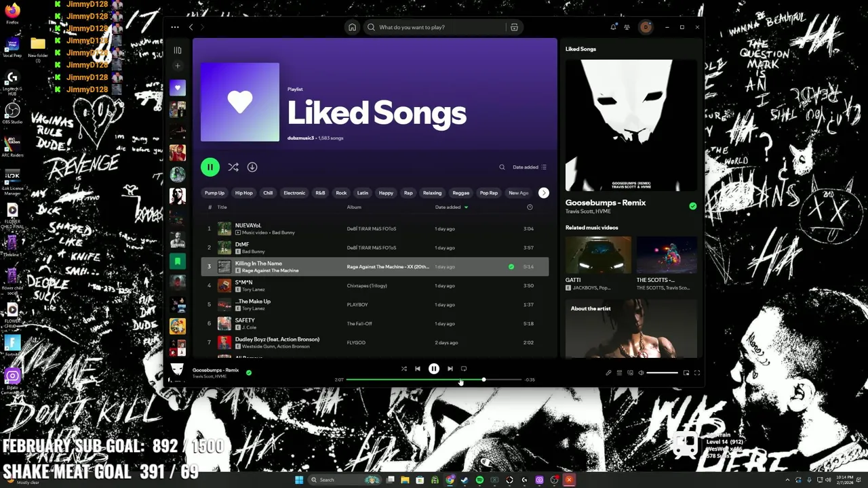Image resolution: width=868 pixels, height=488 pixels.
Task: Sort by the 'Date added' column header
Action: [448, 207]
